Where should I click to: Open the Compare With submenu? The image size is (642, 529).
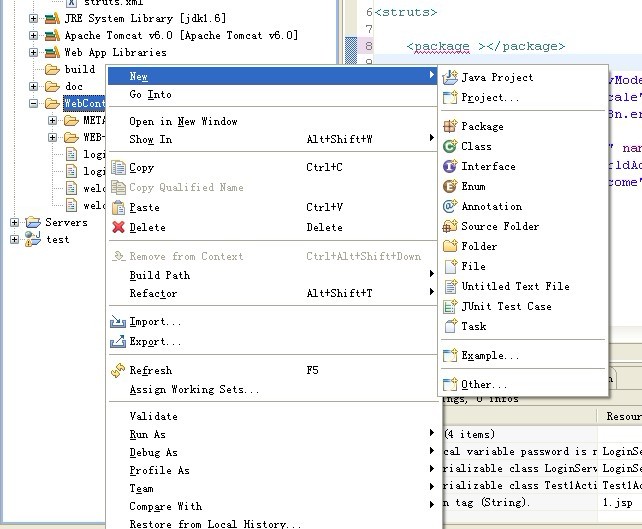click(x=272, y=506)
